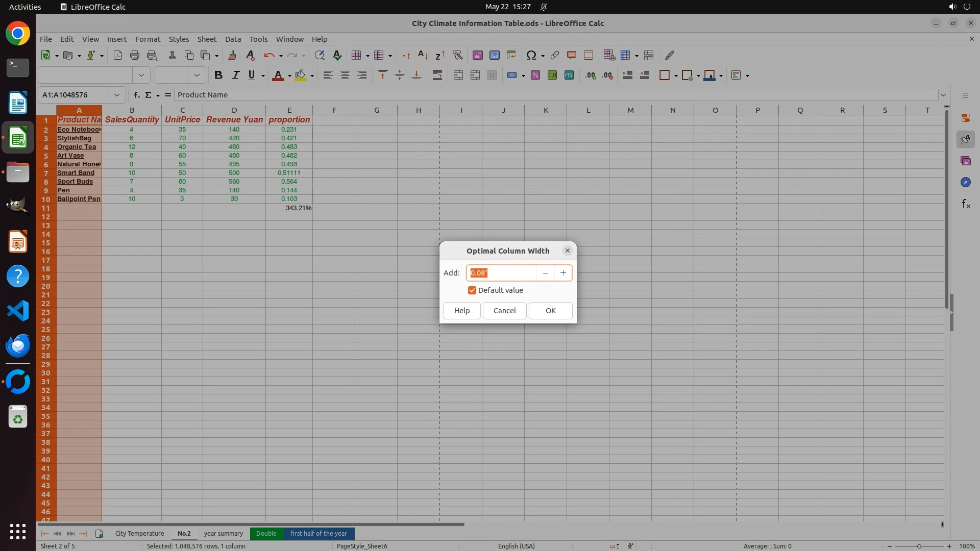The image size is (980, 551).
Task: Expand the formula bar chevron
Action: click(943, 95)
